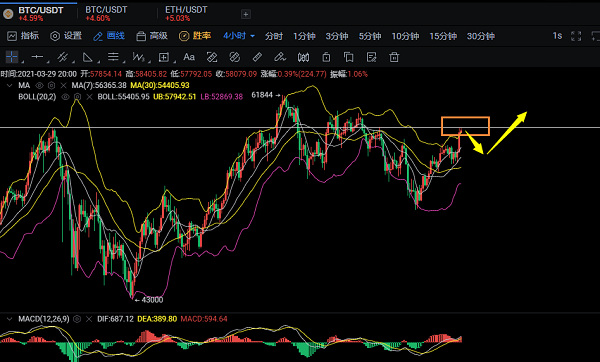The height and width of the screenshot is (362, 600).
Task: Open the 指标 indicators button
Action: click(23, 36)
